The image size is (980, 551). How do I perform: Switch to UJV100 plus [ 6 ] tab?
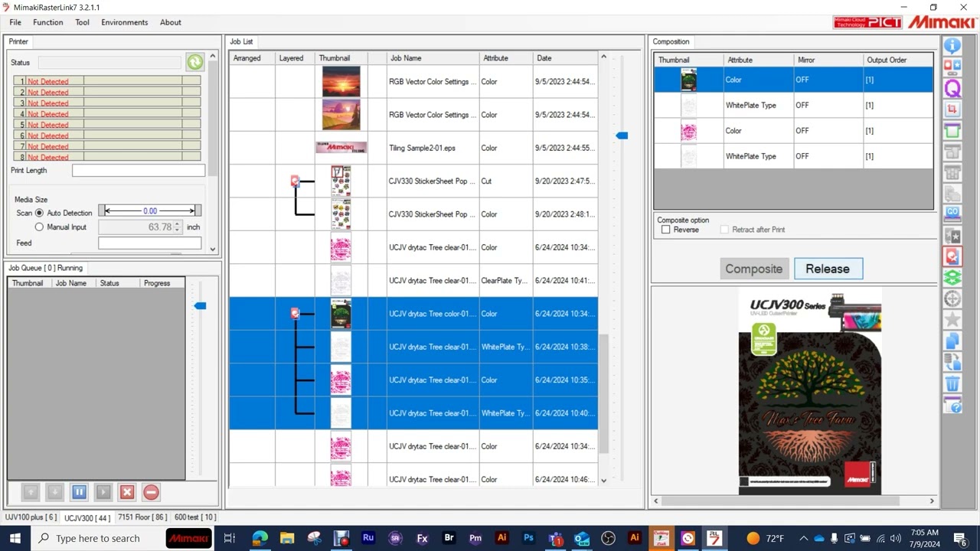[31, 518]
